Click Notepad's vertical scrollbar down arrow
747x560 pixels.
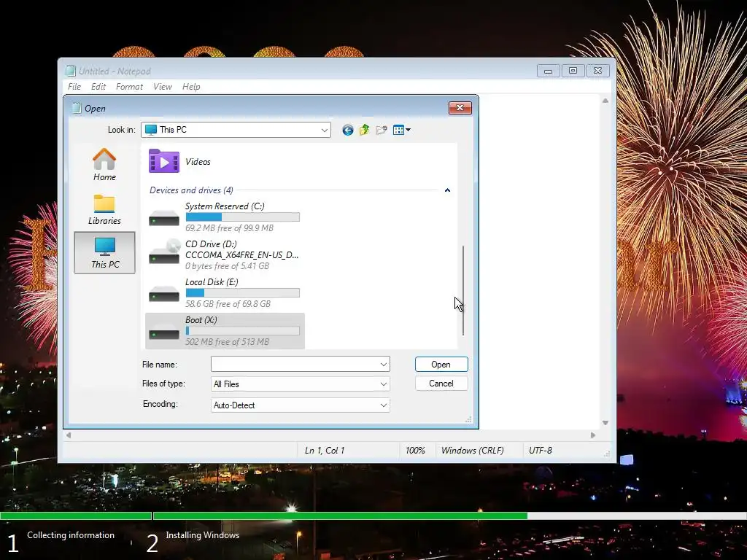click(605, 423)
